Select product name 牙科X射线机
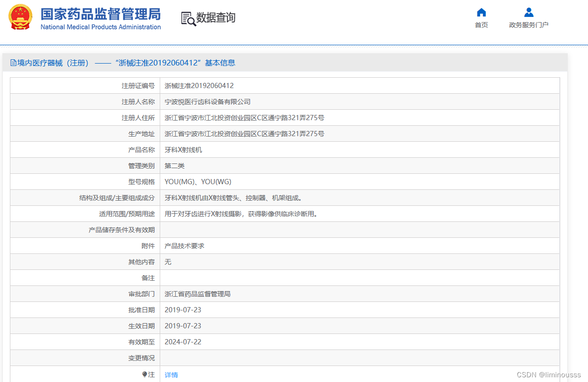Image resolution: width=588 pixels, height=382 pixels. coord(183,150)
